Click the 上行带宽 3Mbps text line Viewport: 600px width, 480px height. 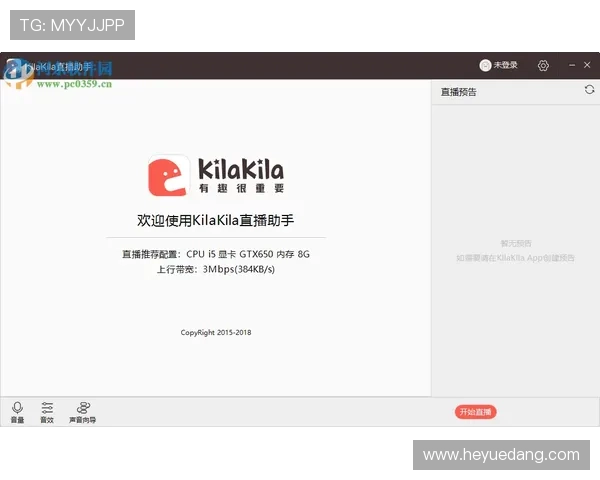click(x=216, y=269)
